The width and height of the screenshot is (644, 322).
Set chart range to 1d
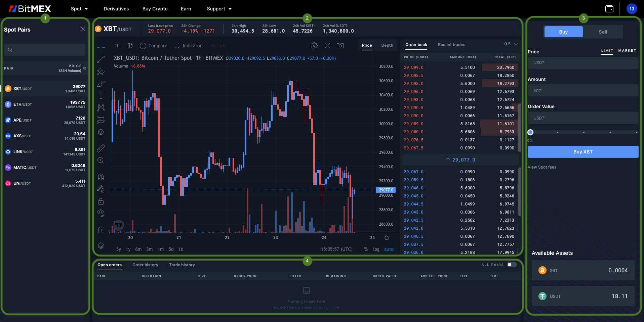[x=181, y=249]
